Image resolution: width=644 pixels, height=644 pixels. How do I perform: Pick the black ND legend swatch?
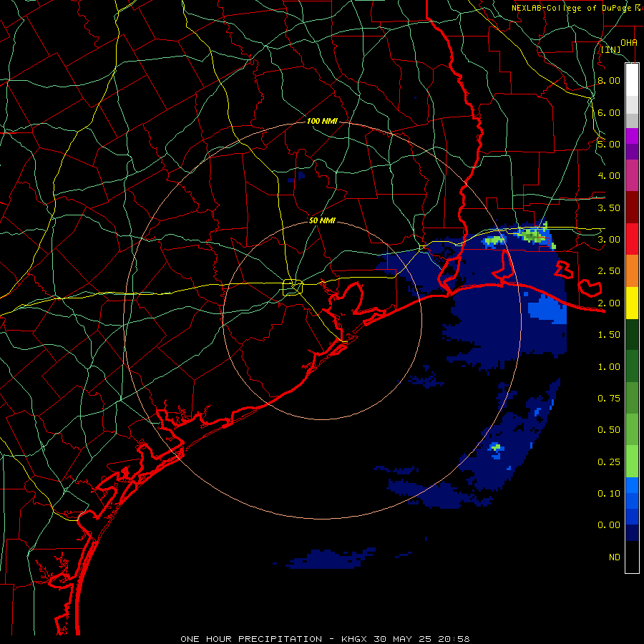pos(632,557)
